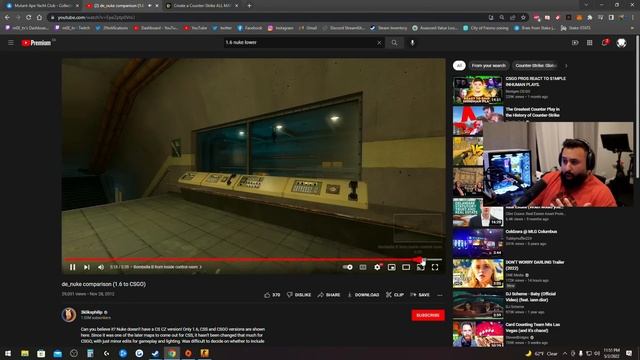Cast video with Play on TV icon
The height and width of the screenshot is (360, 640).
click(x=420, y=267)
